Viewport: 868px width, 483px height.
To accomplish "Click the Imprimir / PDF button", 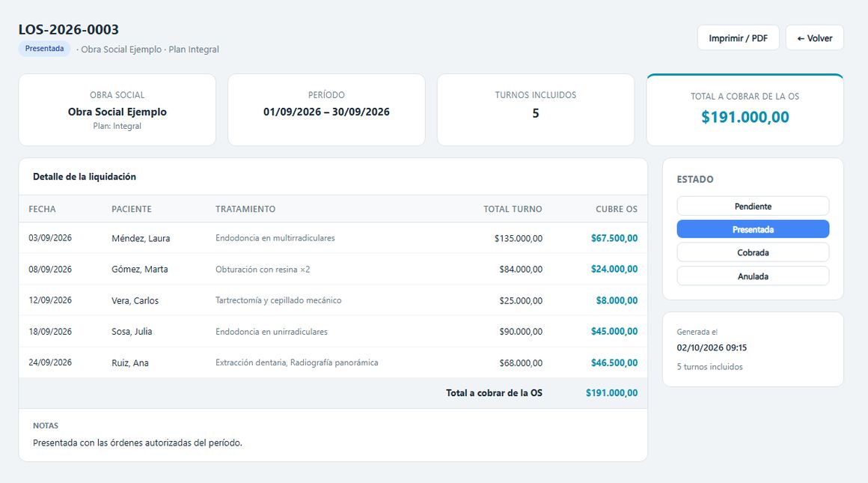I will point(738,37).
